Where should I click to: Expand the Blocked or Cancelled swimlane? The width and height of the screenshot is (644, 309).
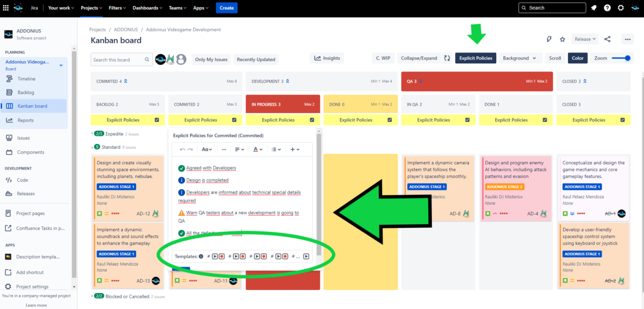(x=92, y=296)
